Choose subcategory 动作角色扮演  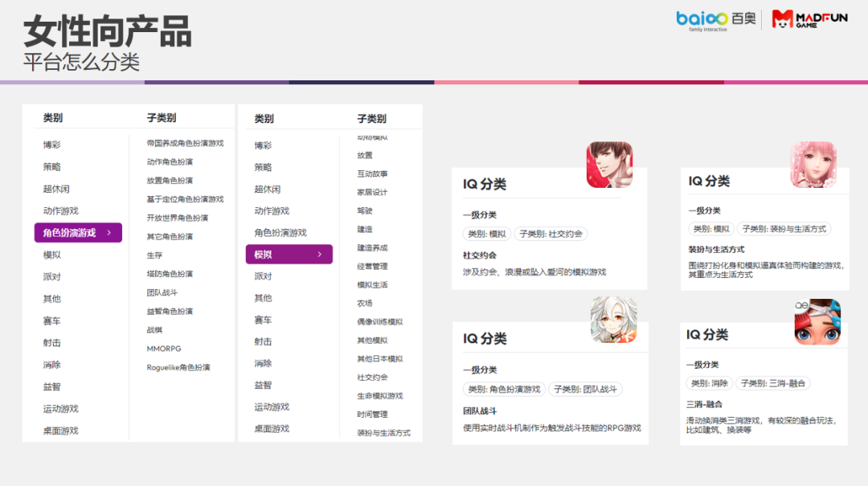(170, 162)
